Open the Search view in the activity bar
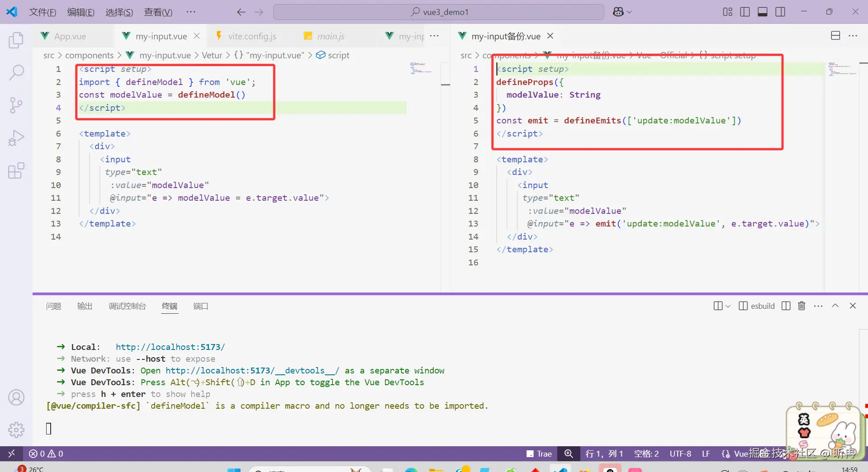The image size is (868, 472). pyautogui.click(x=16, y=72)
